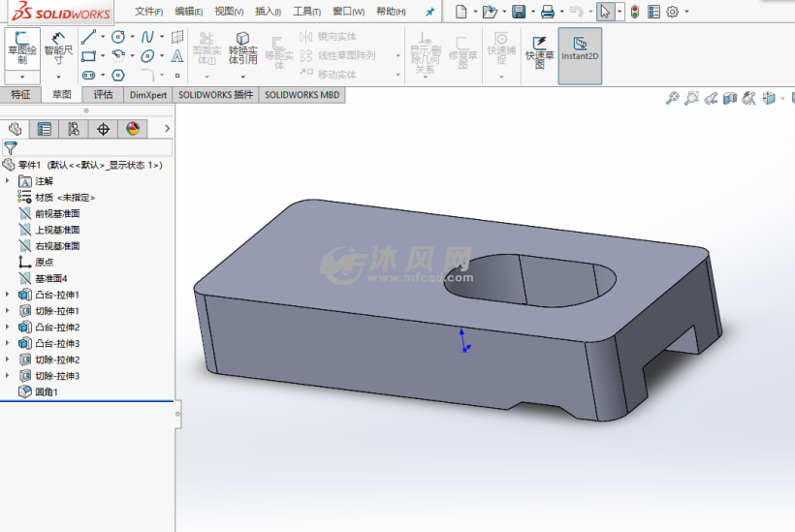The image size is (795, 532).
Task: Click the feature tree filter input field
Action: coord(94,148)
